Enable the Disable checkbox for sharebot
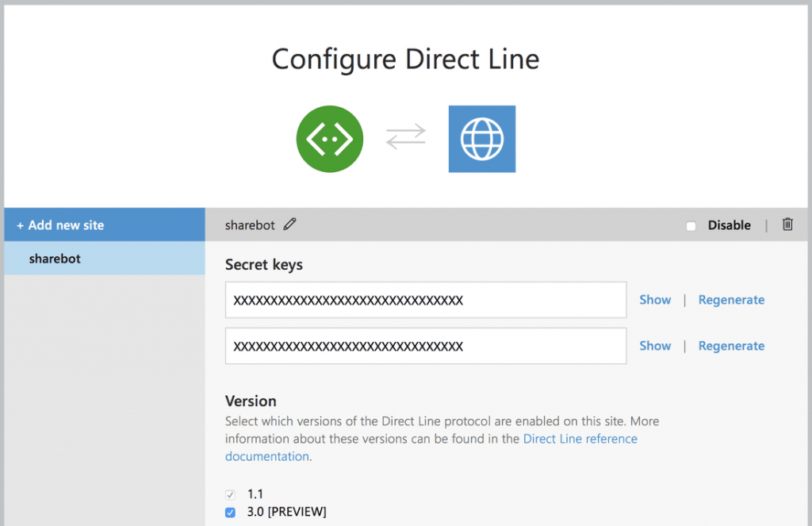 coord(690,225)
